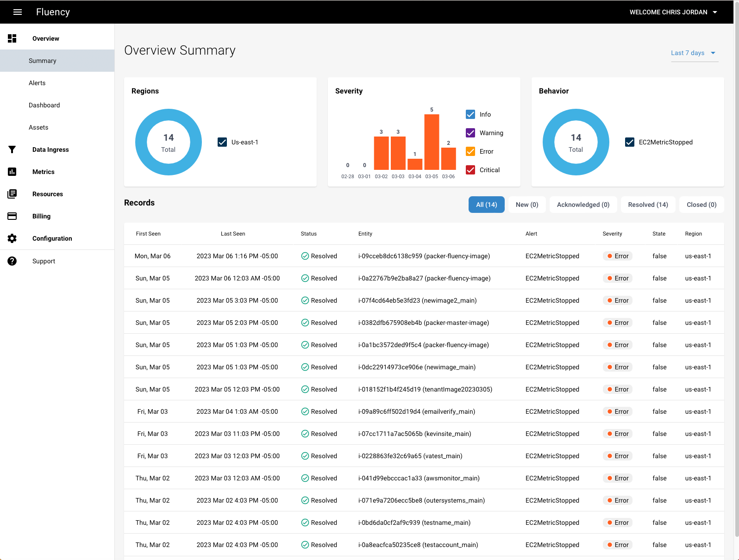Click the Region column header

coord(694,234)
